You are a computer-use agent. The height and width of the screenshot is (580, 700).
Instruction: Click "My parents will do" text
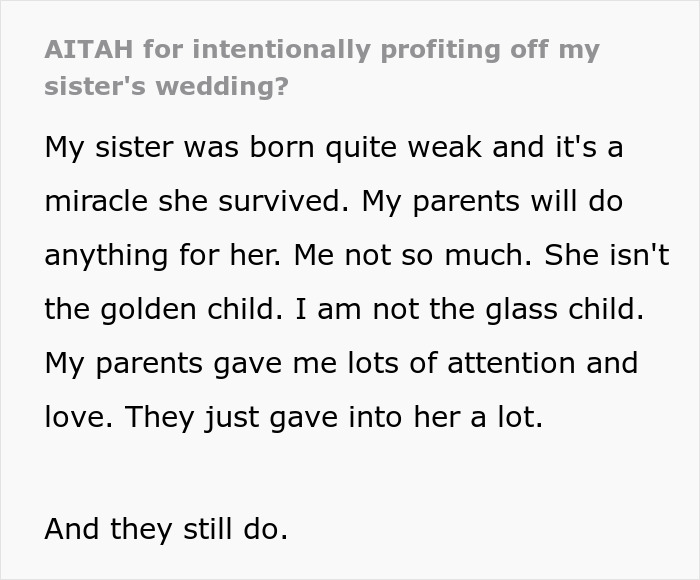click(x=492, y=202)
